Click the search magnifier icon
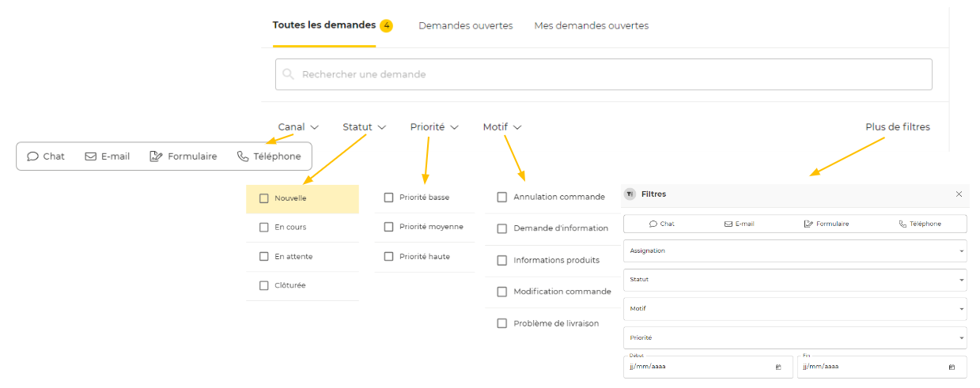980x388 pixels. tap(289, 74)
